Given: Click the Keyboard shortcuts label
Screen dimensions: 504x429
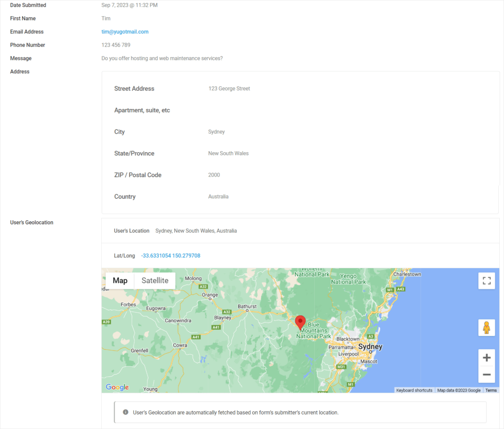Looking at the screenshot, I should tap(414, 390).
